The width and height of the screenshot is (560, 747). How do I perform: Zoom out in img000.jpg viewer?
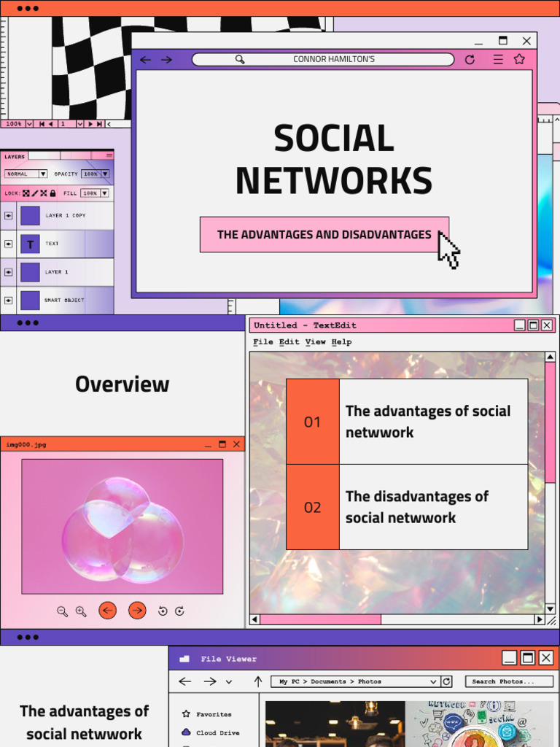coord(63,611)
